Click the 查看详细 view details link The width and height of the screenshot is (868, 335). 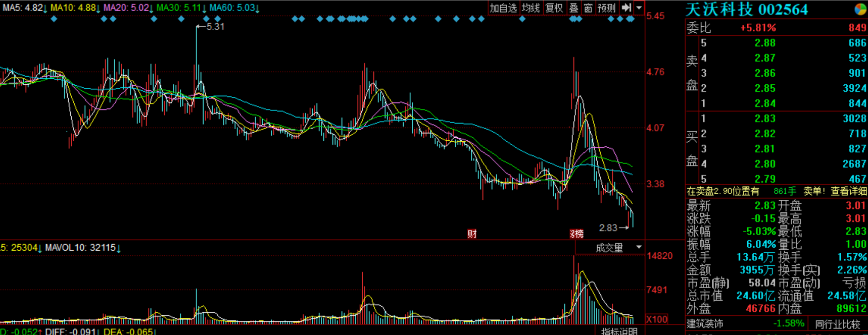tap(849, 191)
